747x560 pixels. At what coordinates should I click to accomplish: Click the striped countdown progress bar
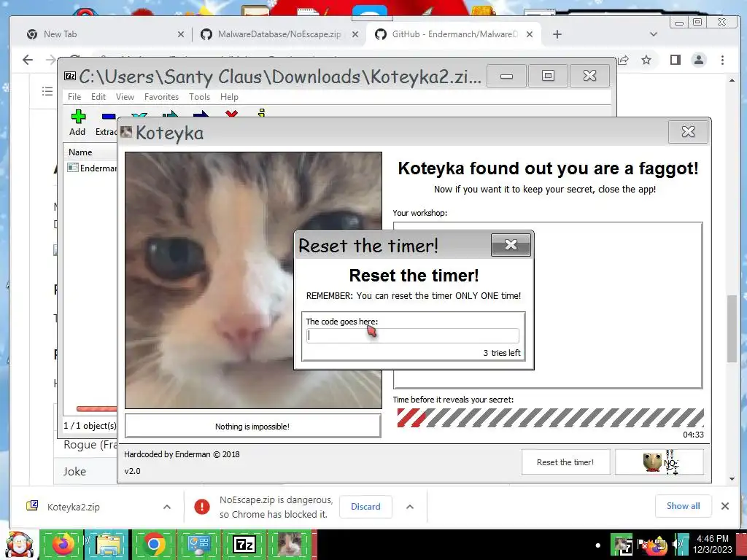pos(550,418)
